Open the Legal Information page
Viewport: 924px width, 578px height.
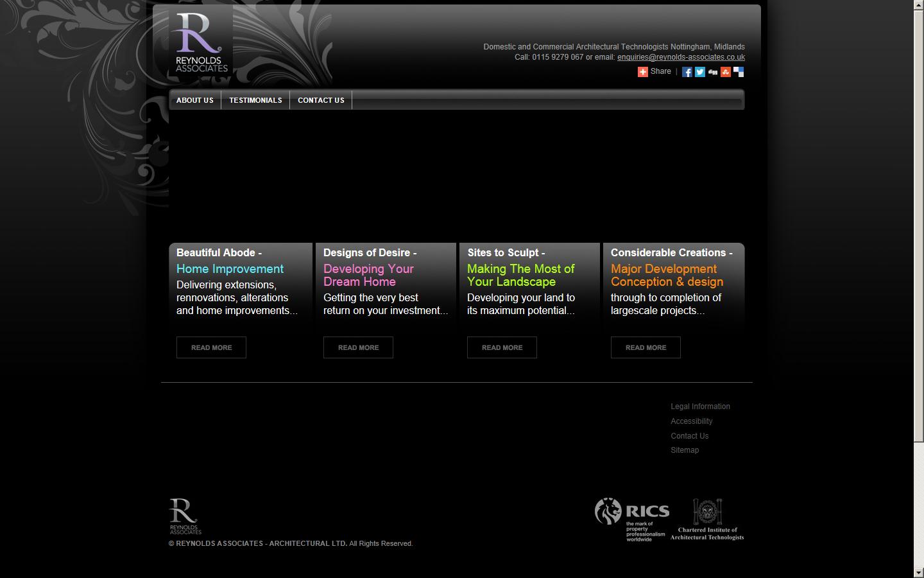coord(700,407)
